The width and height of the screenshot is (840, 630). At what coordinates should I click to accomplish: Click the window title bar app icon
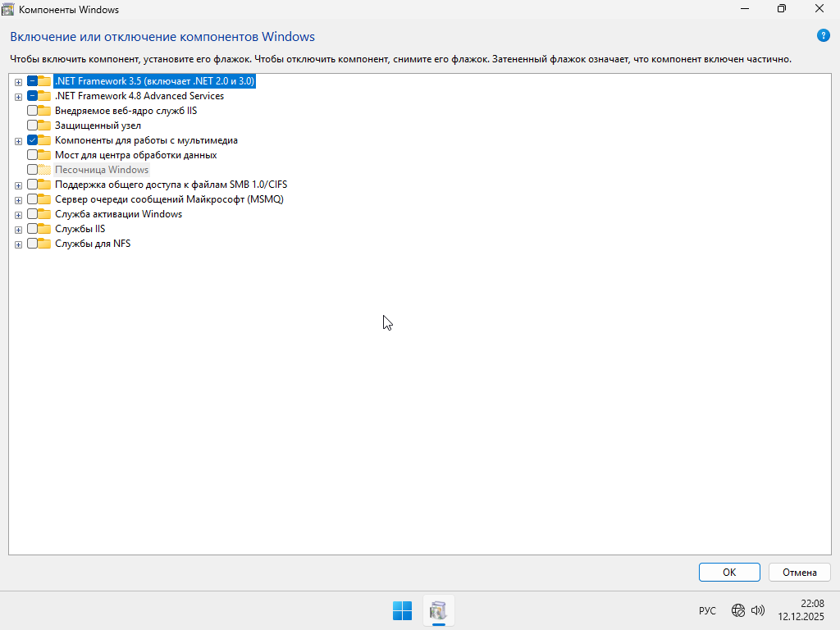click(9, 9)
